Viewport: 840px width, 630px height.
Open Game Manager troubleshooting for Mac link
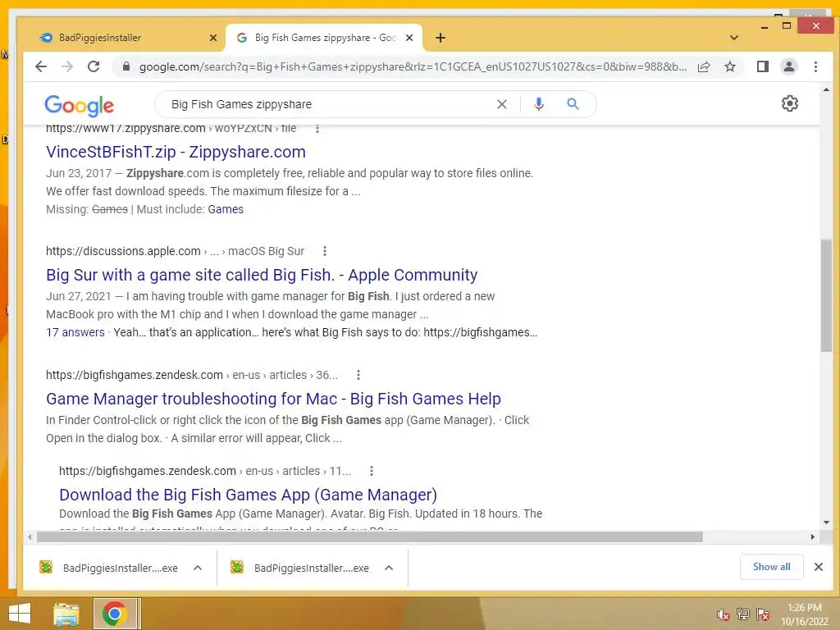(273, 399)
